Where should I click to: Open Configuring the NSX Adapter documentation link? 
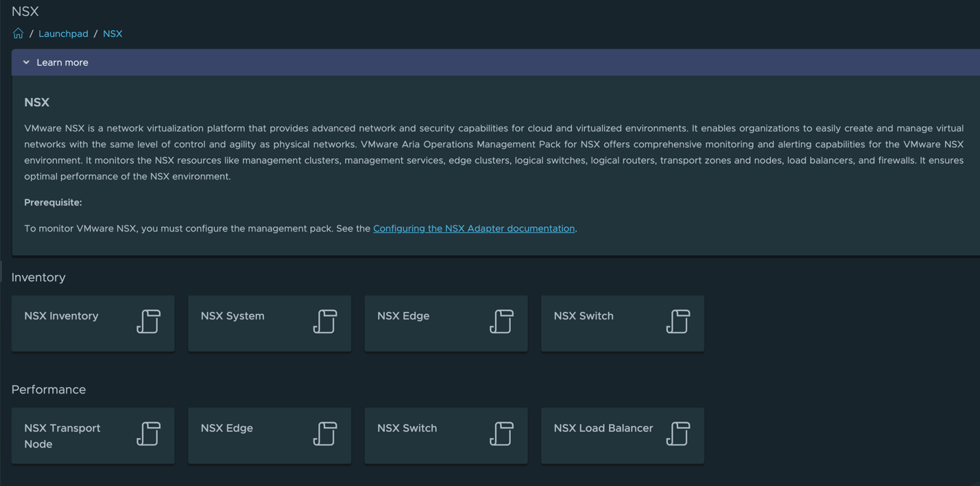click(x=474, y=228)
